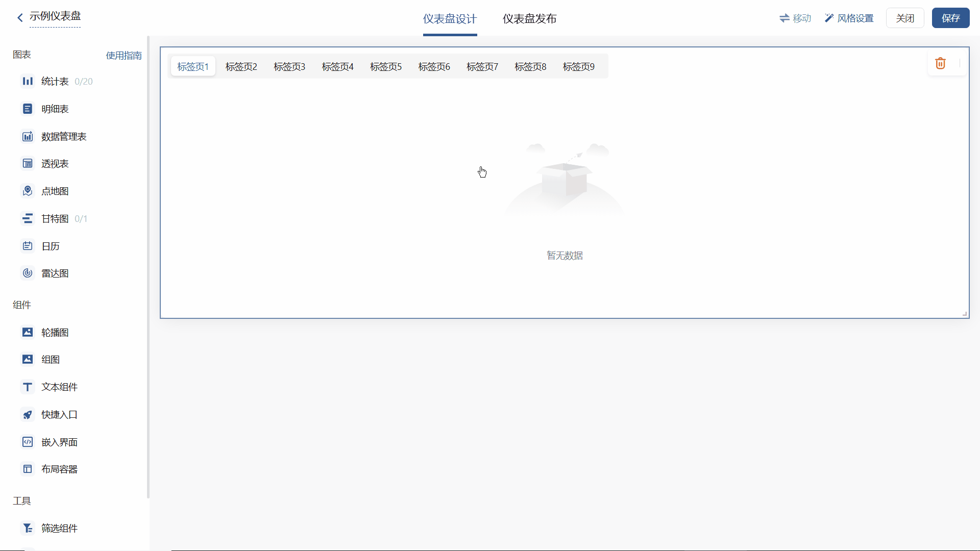Select the 标签页4 tab
Image resolution: width=980 pixels, height=551 pixels.
(x=337, y=66)
